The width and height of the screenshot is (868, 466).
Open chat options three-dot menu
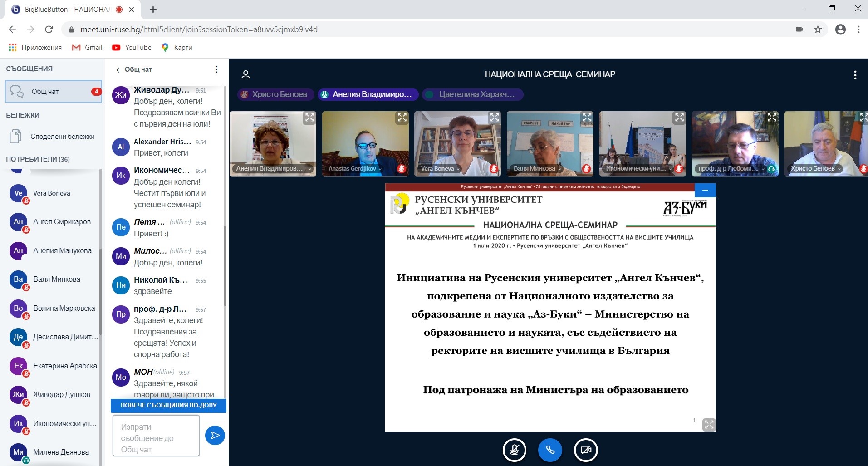click(216, 69)
